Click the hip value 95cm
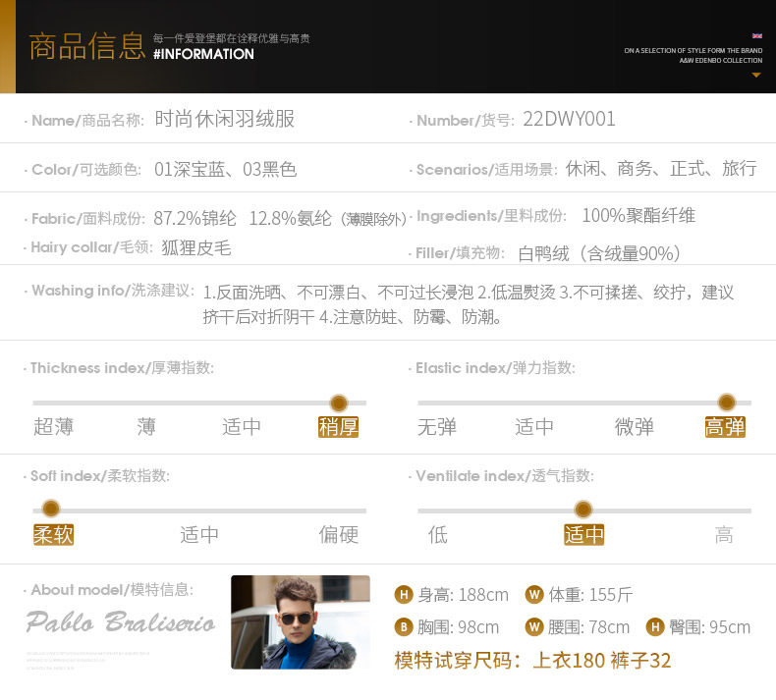Viewport: 776px width, 700px height. coord(730,627)
